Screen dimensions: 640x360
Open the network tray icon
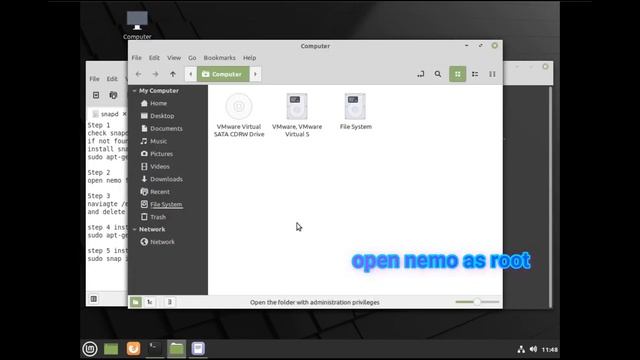click(521, 349)
